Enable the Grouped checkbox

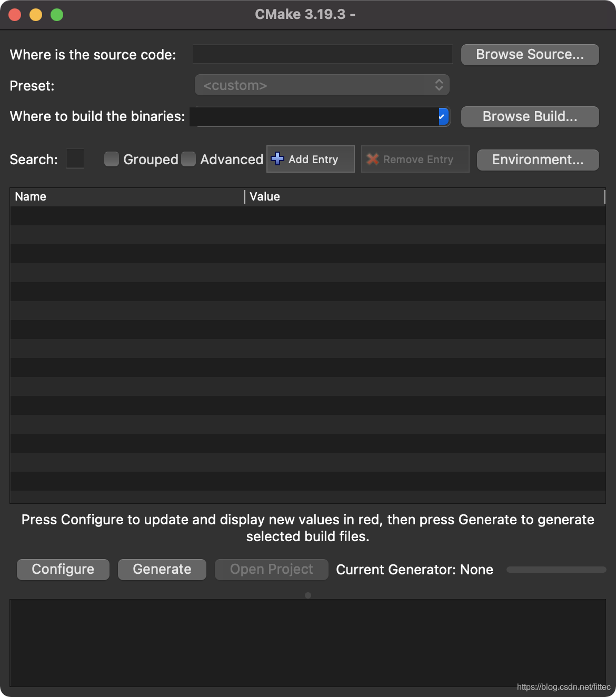point(112,159)
